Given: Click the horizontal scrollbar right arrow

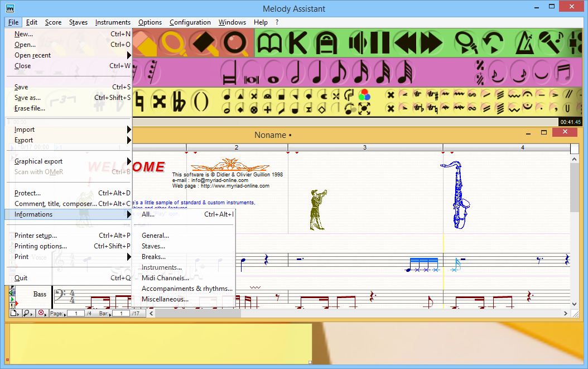Looking at the screenshot, I should pos(566,313).
